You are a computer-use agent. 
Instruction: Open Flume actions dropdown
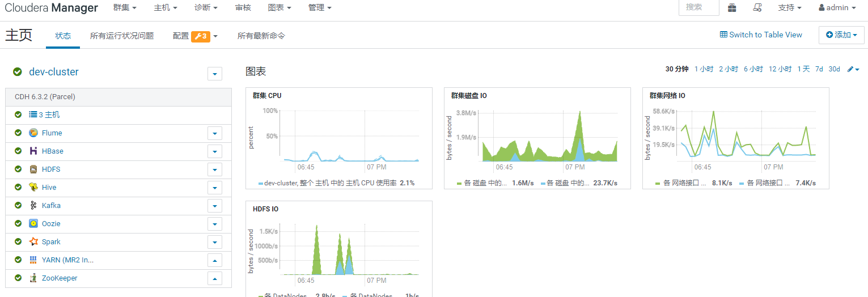tap(215, 133)
